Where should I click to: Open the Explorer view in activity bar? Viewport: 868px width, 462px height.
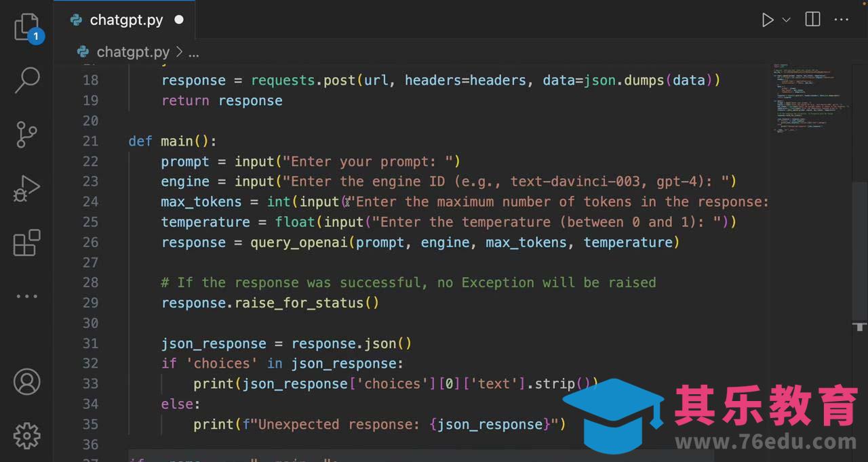coord(27,27)
